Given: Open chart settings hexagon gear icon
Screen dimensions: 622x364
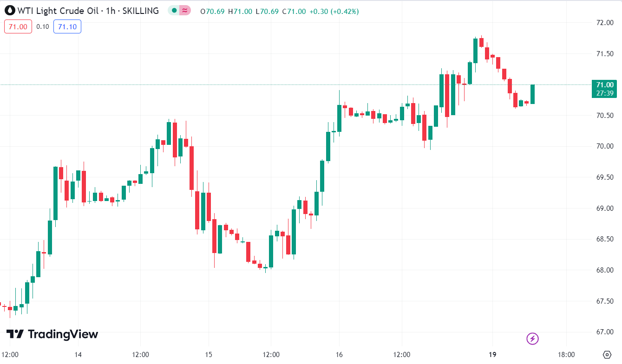Looking at the screenshot, I should coord(607,355).
